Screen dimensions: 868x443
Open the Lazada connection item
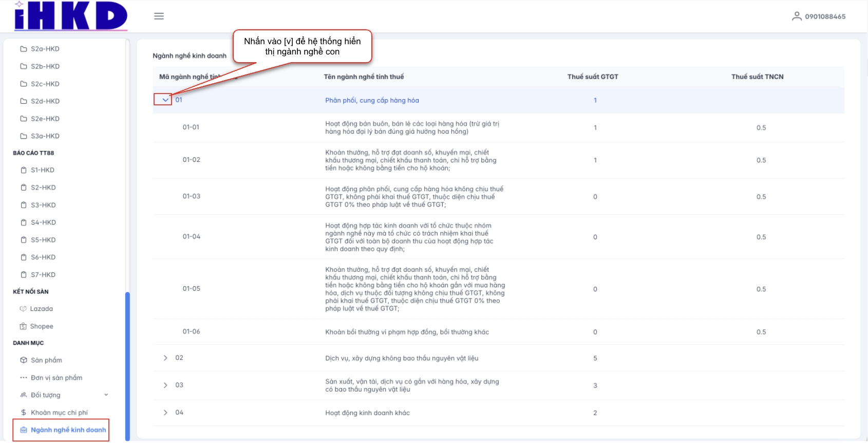(41, 309)
